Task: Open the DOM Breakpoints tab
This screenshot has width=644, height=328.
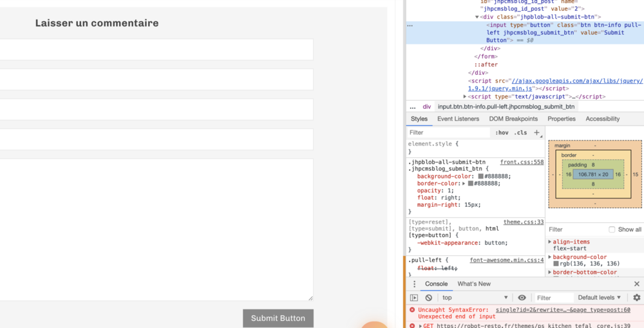Action: pos(513,119)
